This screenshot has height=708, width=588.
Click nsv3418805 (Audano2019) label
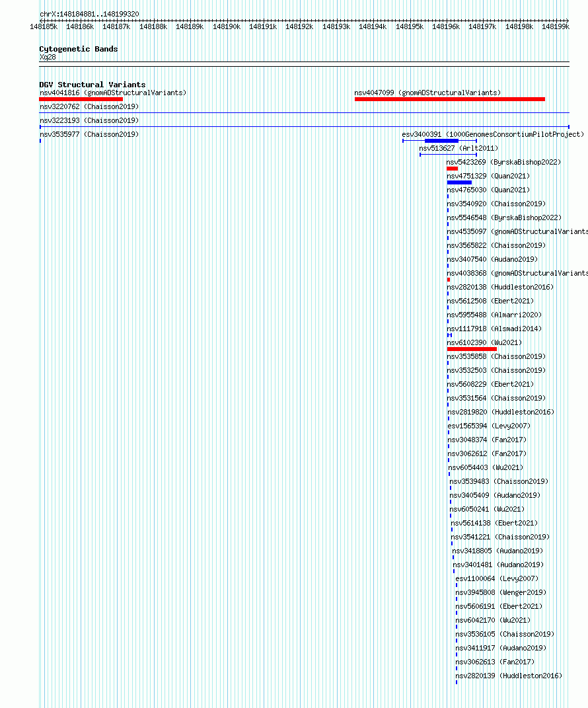(497, 551)
